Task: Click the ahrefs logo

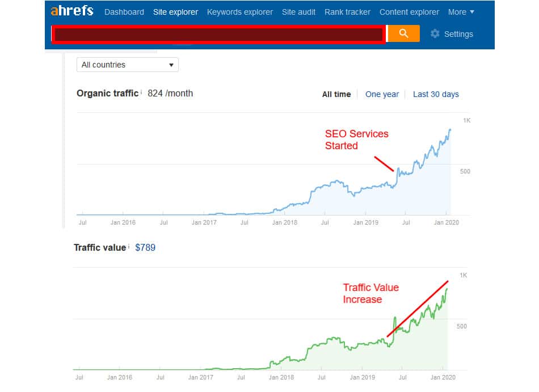Action: coord(71,11)
